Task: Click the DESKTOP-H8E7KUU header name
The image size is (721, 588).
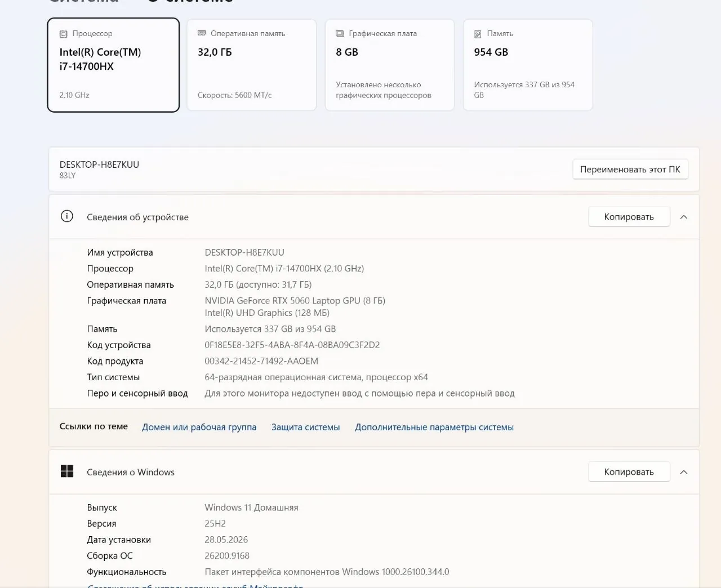Action: pos(99,164)
